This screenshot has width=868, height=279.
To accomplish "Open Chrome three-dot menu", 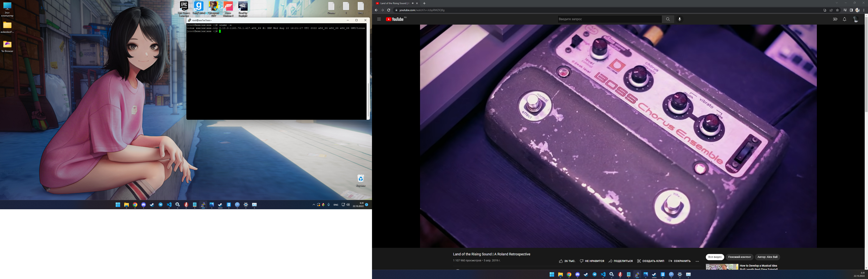I will pos(864,10).
